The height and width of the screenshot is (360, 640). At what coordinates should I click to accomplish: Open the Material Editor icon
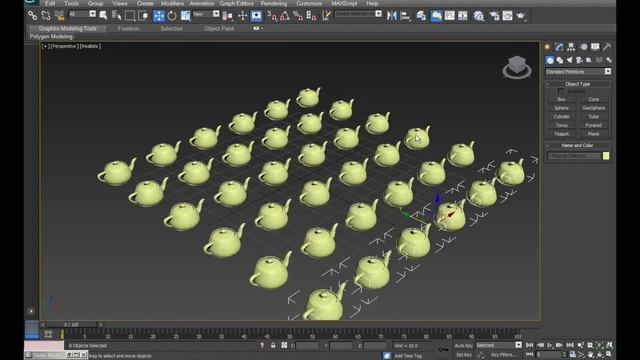pos(479,16)
